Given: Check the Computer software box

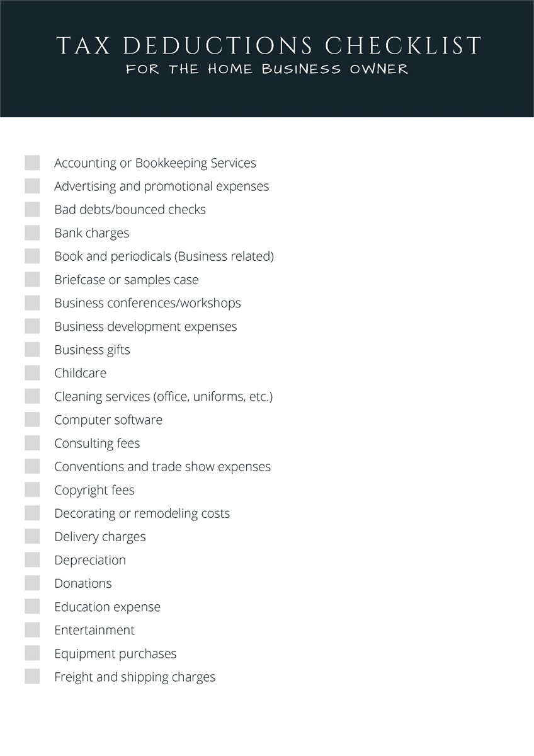Looking at the screenshot, I should (32, 419).
